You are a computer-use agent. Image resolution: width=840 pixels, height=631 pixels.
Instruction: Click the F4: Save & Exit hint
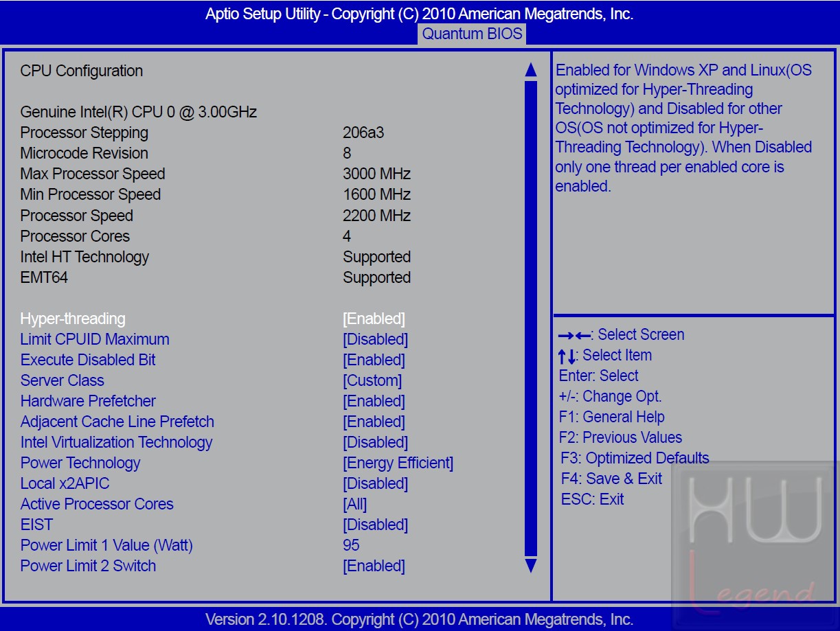click(x=611, y=479)
